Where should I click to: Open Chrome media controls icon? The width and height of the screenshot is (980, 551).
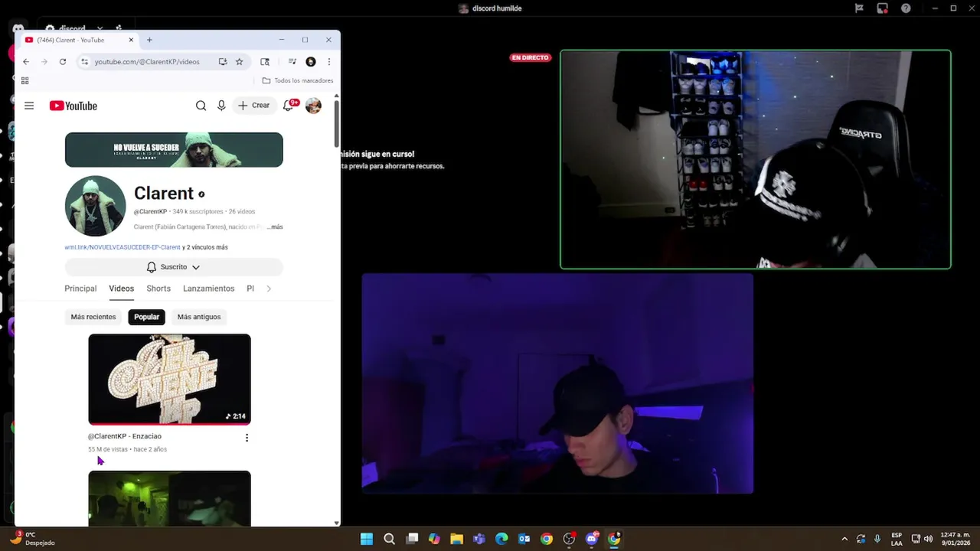point(292,62)
